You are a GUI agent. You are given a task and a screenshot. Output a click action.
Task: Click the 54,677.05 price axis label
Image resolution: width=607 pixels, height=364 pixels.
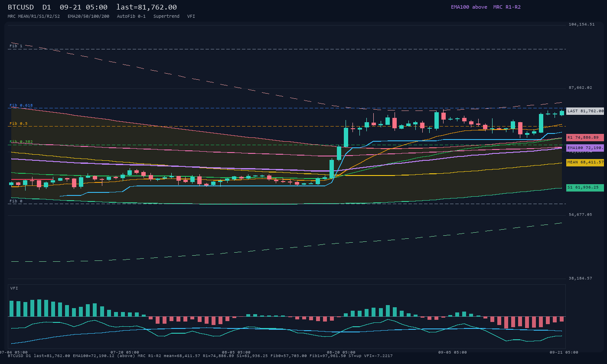tap(581, 214)
